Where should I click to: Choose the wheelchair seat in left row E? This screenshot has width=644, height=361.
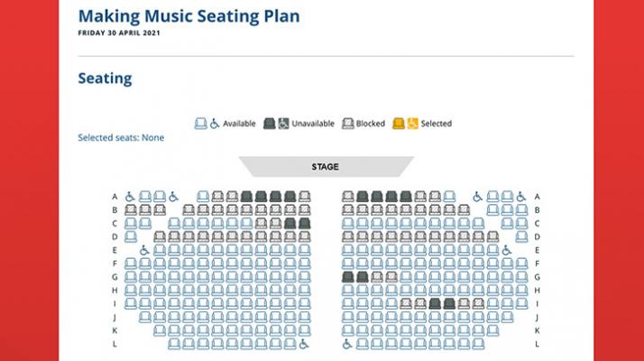click(144, 250)
